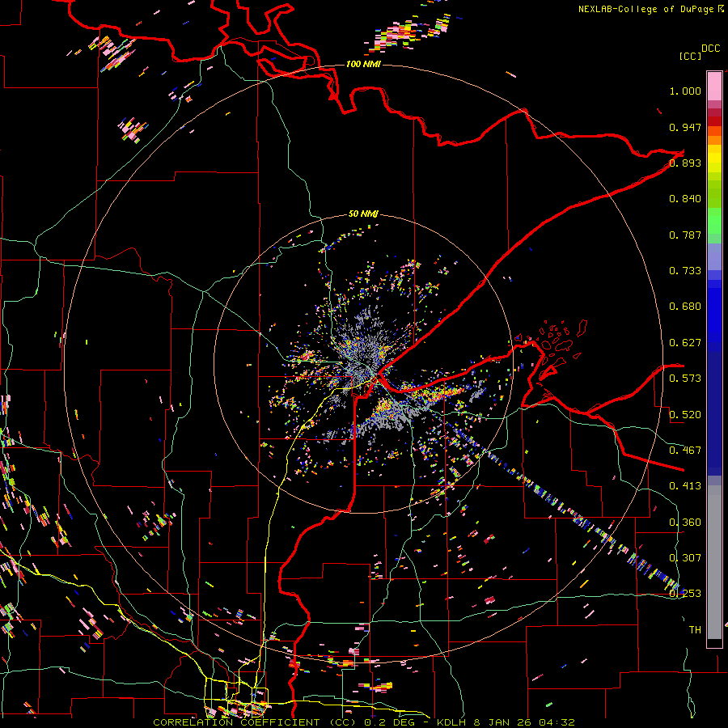The width and height of the screenshot is (728, 728).
Task: Select the 0.573 color scale value
Action: (685, 379)
